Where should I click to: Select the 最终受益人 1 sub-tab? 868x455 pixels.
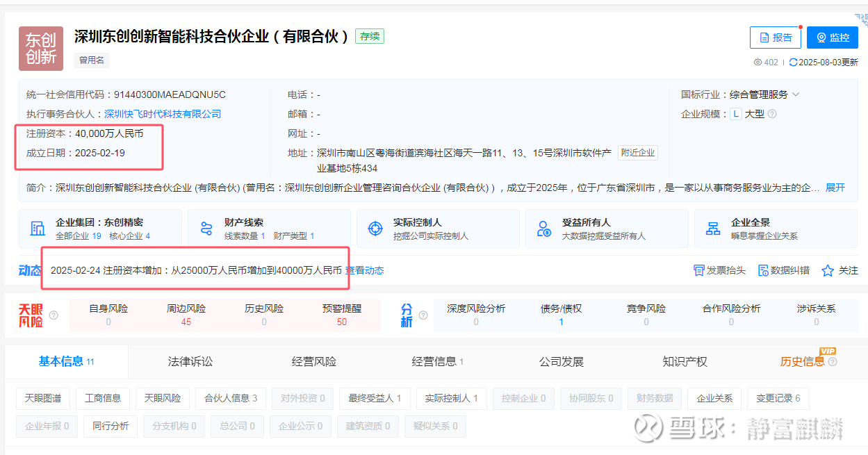[375, 398]
